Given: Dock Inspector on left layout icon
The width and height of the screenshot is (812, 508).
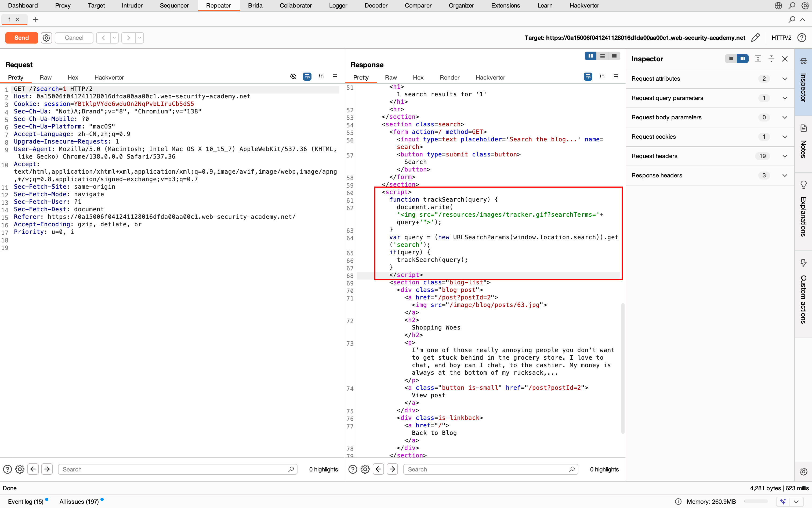Looking at the screenshot, I should click(731, 59).
